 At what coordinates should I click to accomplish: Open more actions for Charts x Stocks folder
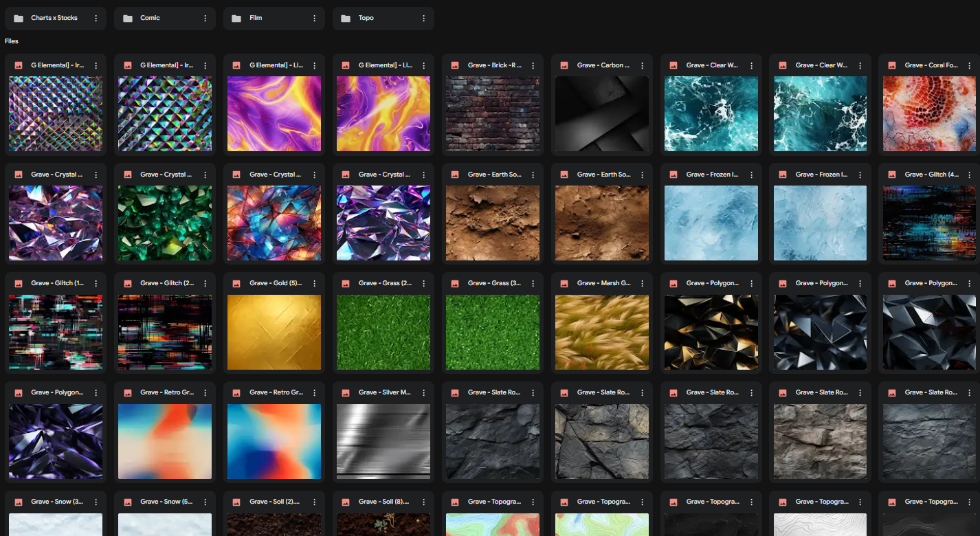click(96, 19)
